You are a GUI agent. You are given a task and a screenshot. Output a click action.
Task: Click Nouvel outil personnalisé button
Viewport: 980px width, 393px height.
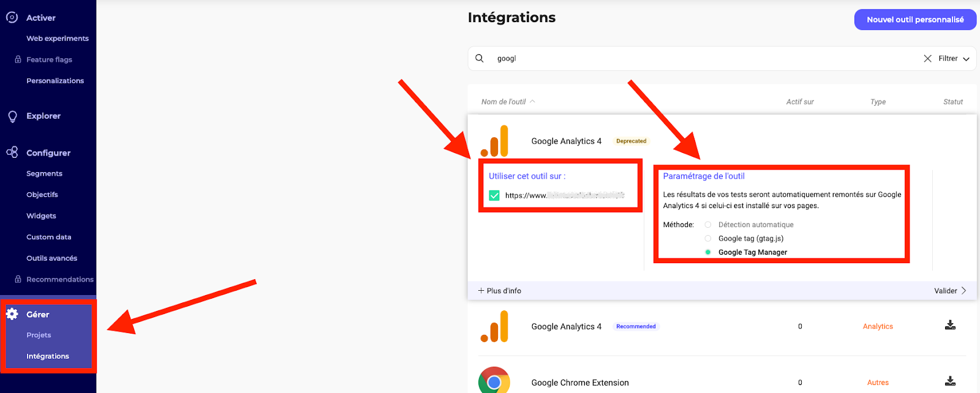coord(915,20)
